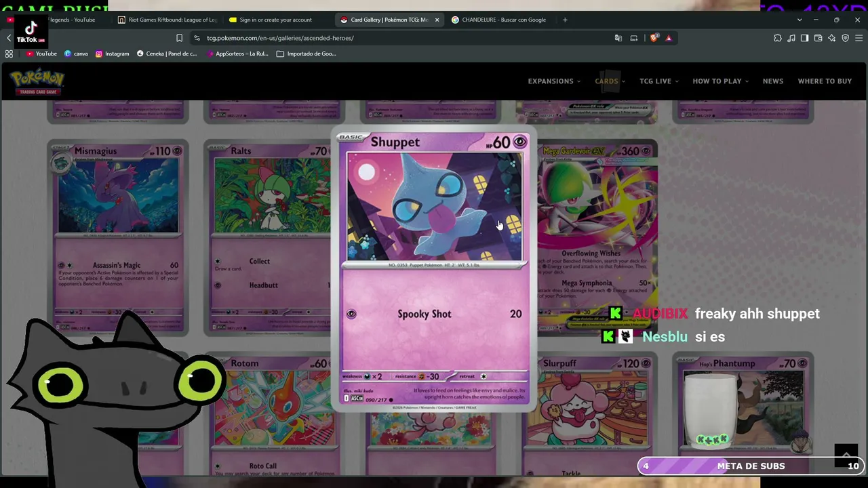Open Leo AI sparkle icon

[x=832, y=38]
